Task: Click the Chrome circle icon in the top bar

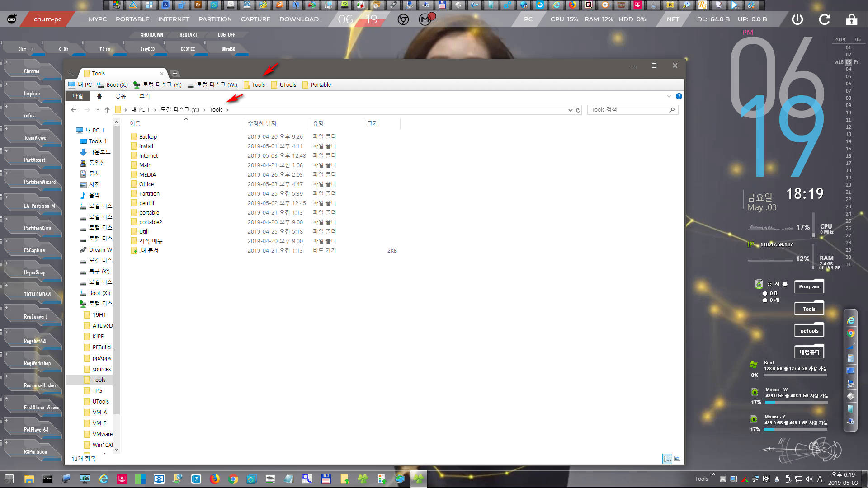Action: [x=403, y=19]
